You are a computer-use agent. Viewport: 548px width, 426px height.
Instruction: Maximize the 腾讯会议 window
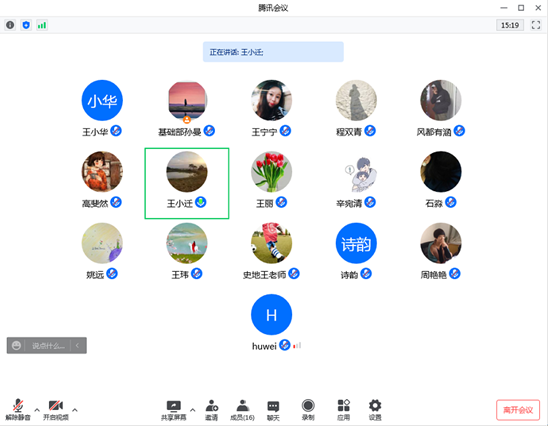coord(521,8)
